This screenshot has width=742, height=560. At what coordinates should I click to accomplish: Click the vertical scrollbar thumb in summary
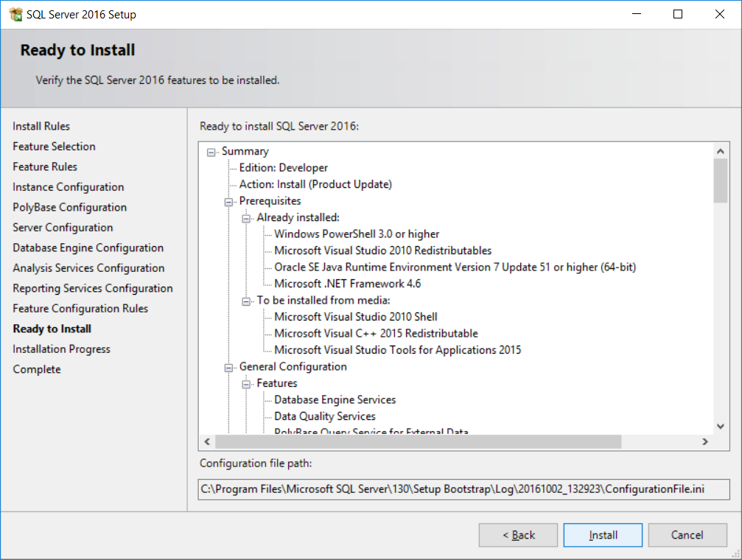[x=721, y=181]
